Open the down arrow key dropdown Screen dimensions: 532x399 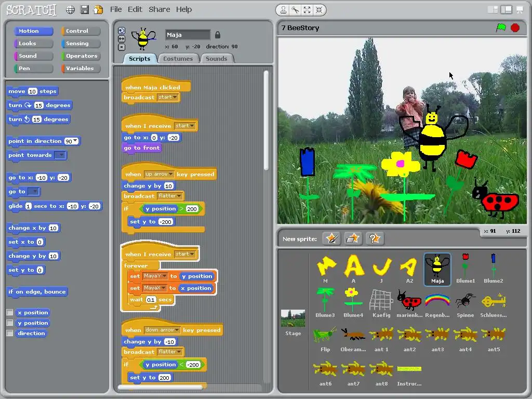point(162,330)
